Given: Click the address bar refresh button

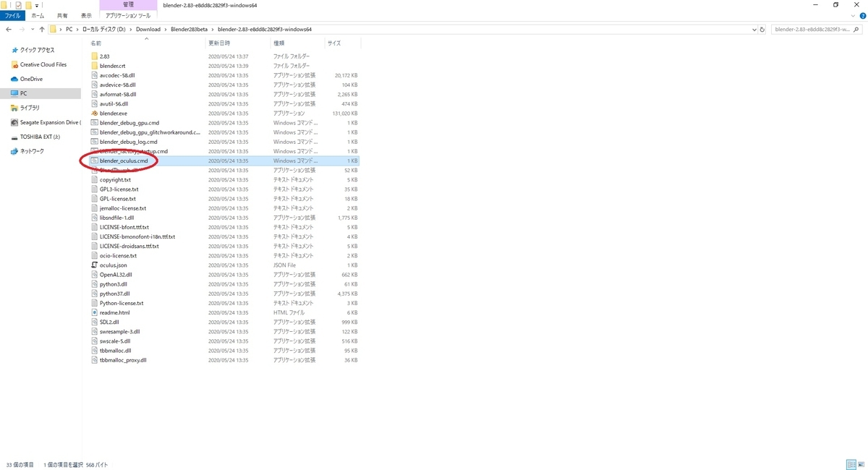Looking at the screenshot, I should pyautogui.click(x=762, y=30).
